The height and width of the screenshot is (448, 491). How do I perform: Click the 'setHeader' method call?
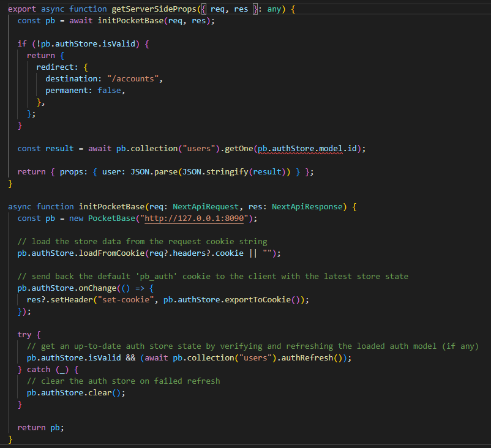pyautogui.click(x=72, y=300)
